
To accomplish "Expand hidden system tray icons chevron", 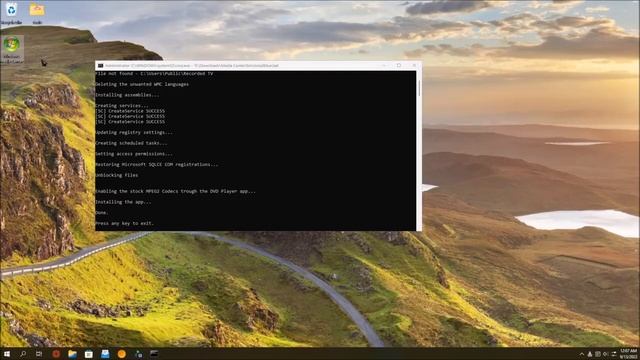I will 582,354.
